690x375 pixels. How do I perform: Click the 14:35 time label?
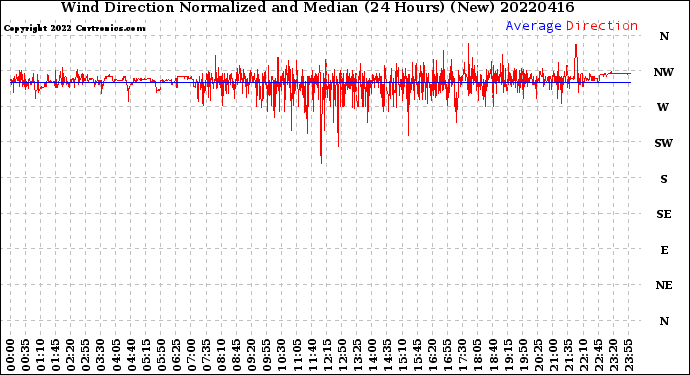pyautogui.click(x=387, y=355)
